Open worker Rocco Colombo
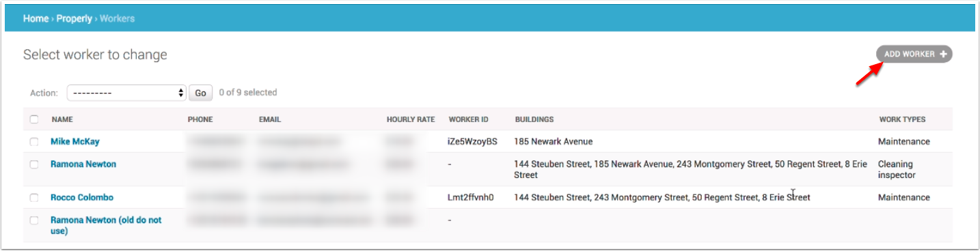 point(82,197)
